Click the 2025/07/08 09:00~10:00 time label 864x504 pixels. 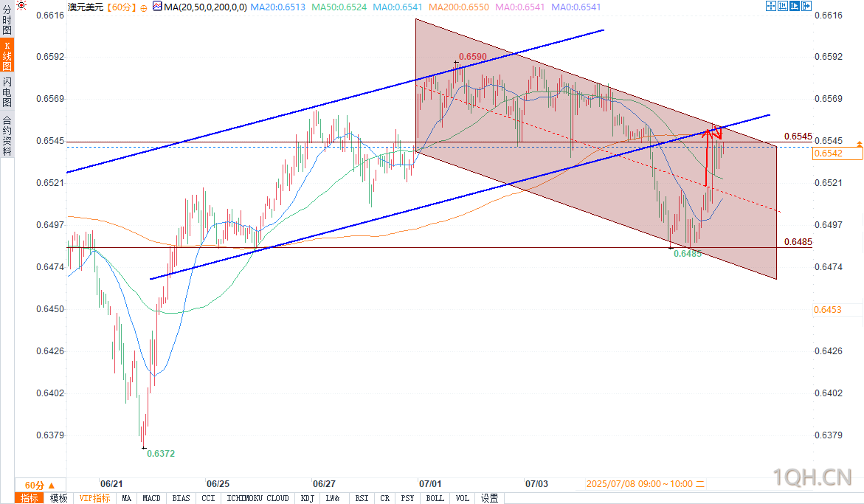point(645,484)
